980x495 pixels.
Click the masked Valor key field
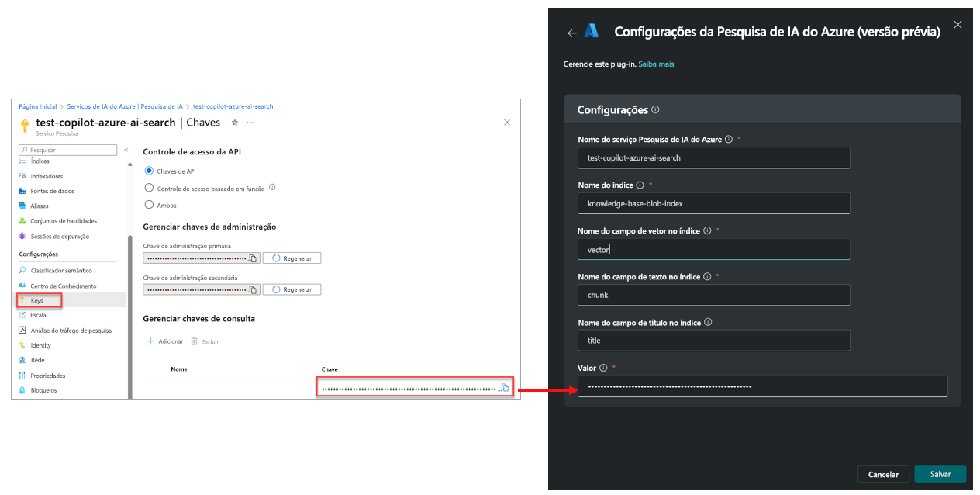pos(763,386)
